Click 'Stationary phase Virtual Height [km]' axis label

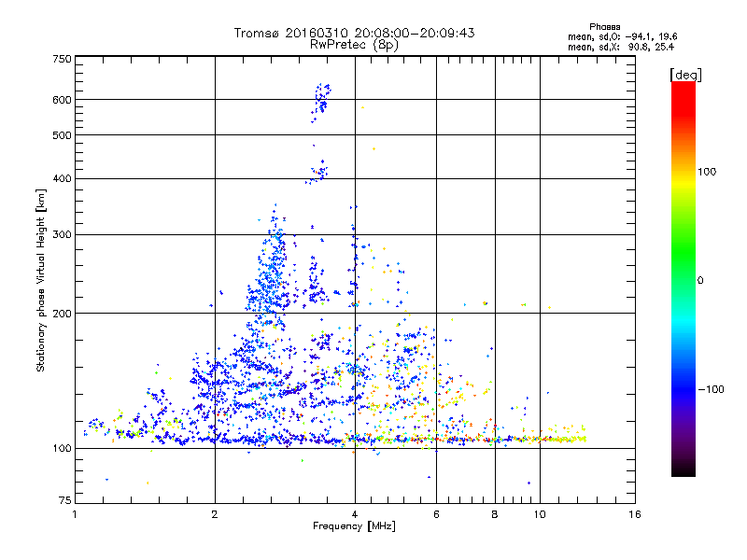point(41,281)
